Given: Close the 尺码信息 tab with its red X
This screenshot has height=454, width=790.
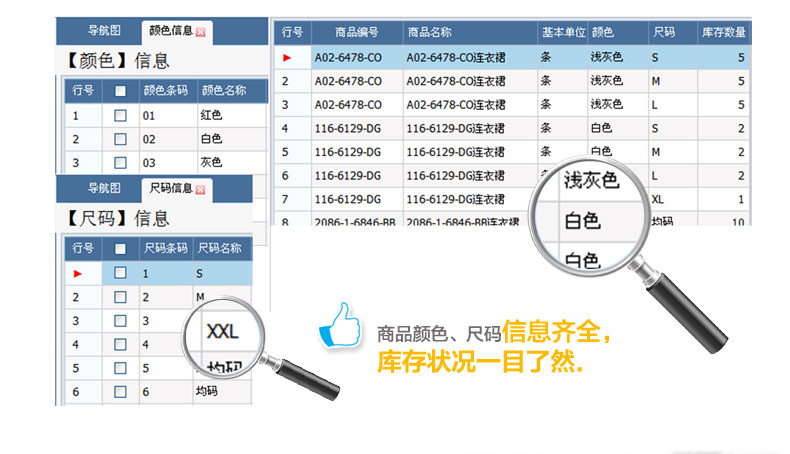Looking at the screenshot, I should [201, 190].
